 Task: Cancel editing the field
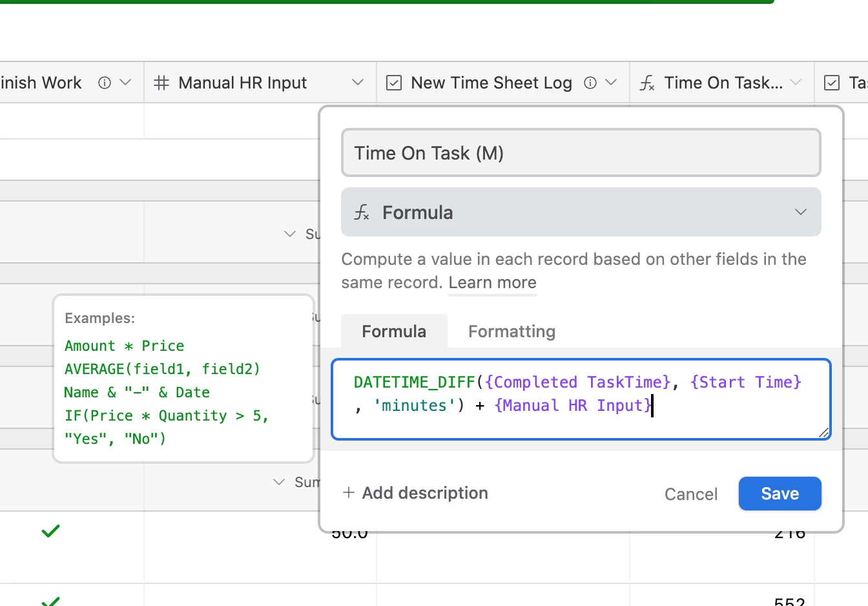(691, 494)
